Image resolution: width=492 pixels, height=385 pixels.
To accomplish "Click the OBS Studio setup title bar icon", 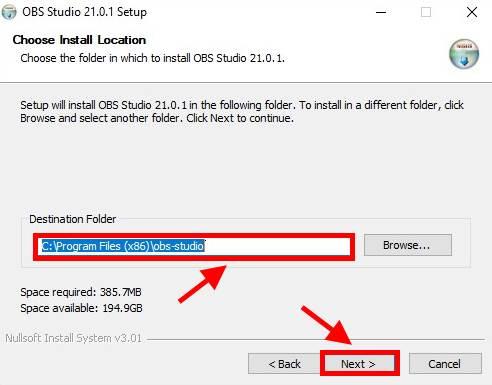I will pos(9,12).
